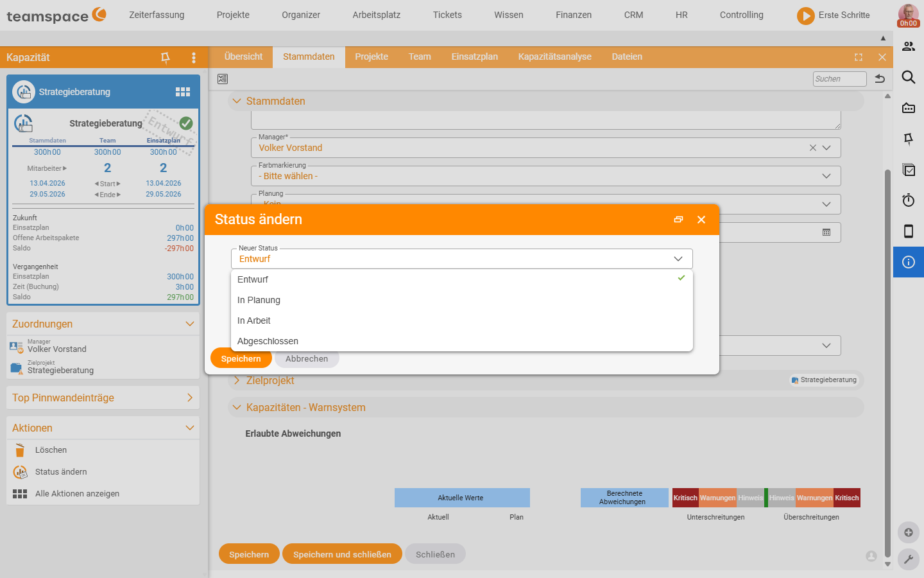
Task: Collapse the Stammdaten section
Action: coord(237,101)
